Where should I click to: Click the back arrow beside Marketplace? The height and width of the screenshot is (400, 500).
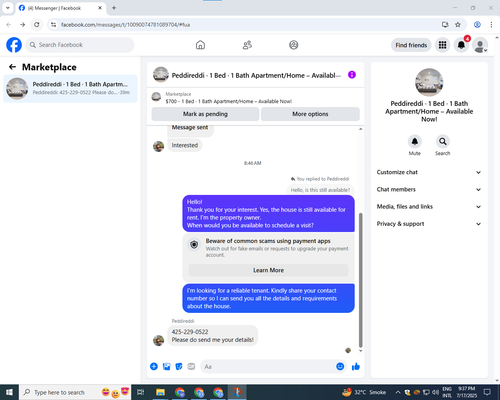pos(12,67)
